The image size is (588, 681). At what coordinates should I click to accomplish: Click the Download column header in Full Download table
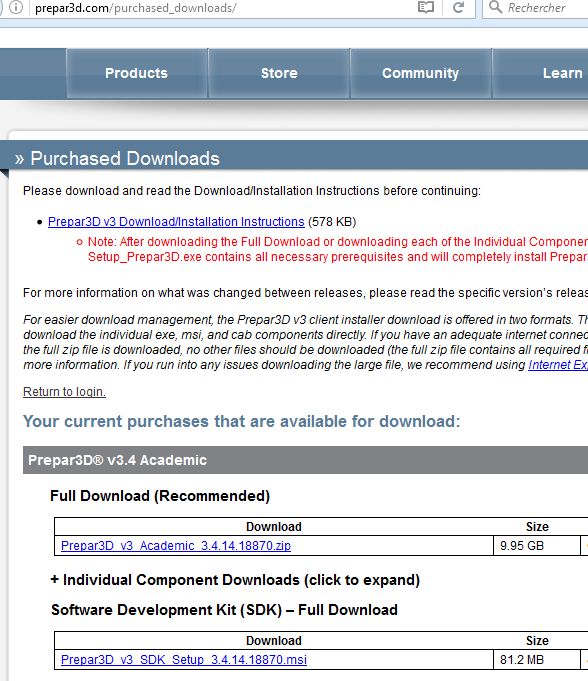274,526
